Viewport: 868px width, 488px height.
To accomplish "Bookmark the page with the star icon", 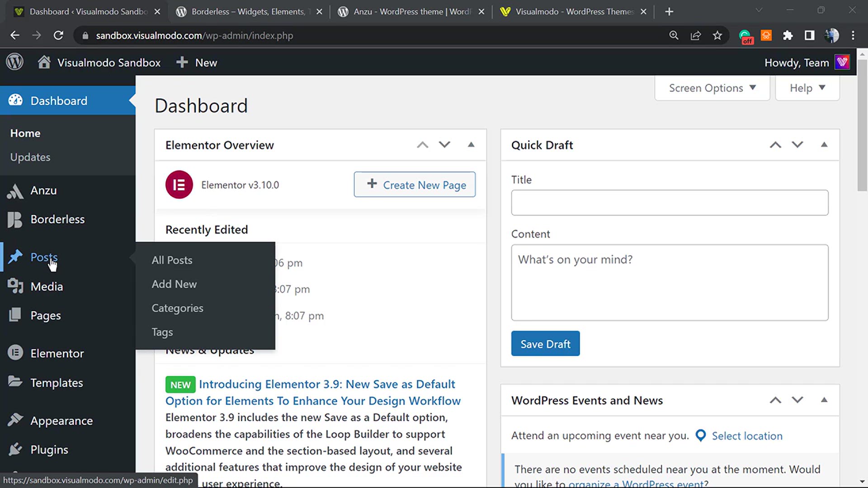I will point(717,35).
